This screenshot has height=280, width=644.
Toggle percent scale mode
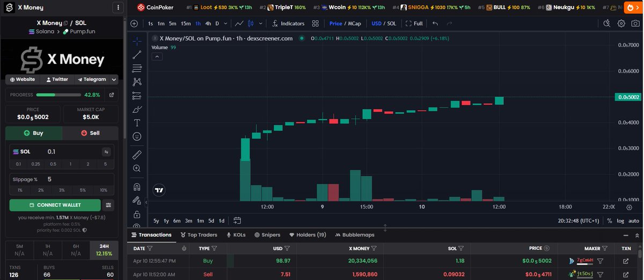609,221
